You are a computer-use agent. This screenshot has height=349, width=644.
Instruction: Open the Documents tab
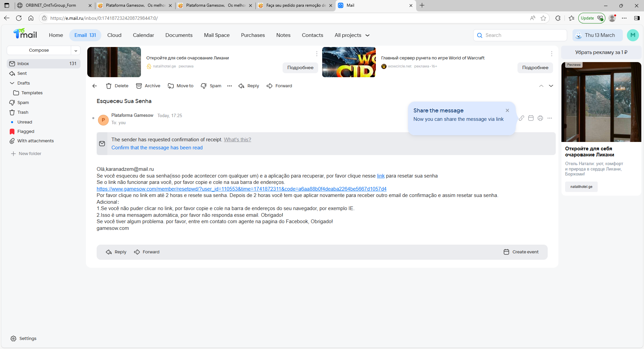click(x=179, y=35)
